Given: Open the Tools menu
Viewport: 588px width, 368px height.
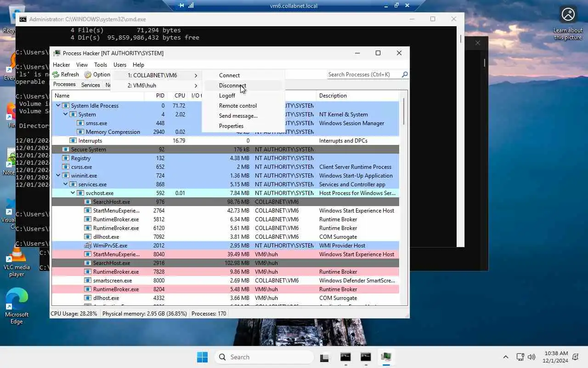Looking at the screenshot, I should tap(101, 65).
